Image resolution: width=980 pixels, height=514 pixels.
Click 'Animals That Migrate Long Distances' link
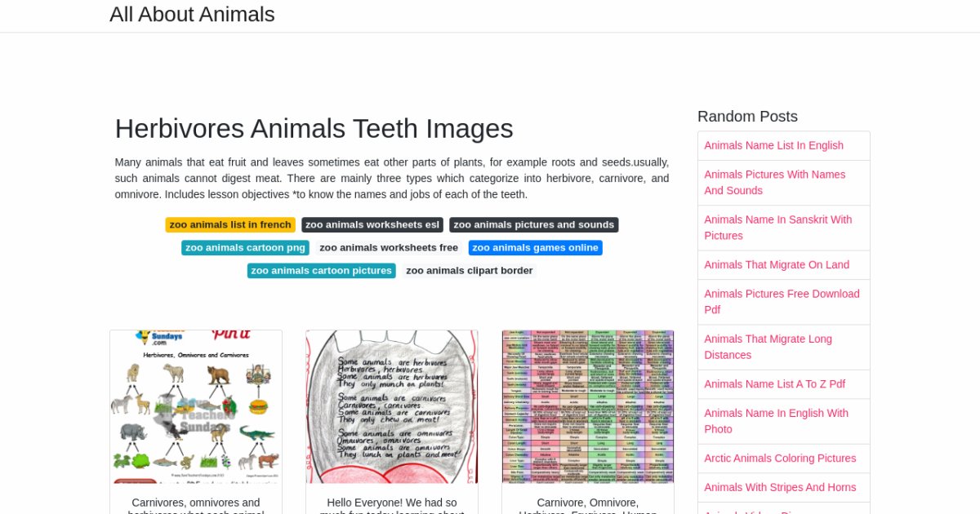[768, 347]
